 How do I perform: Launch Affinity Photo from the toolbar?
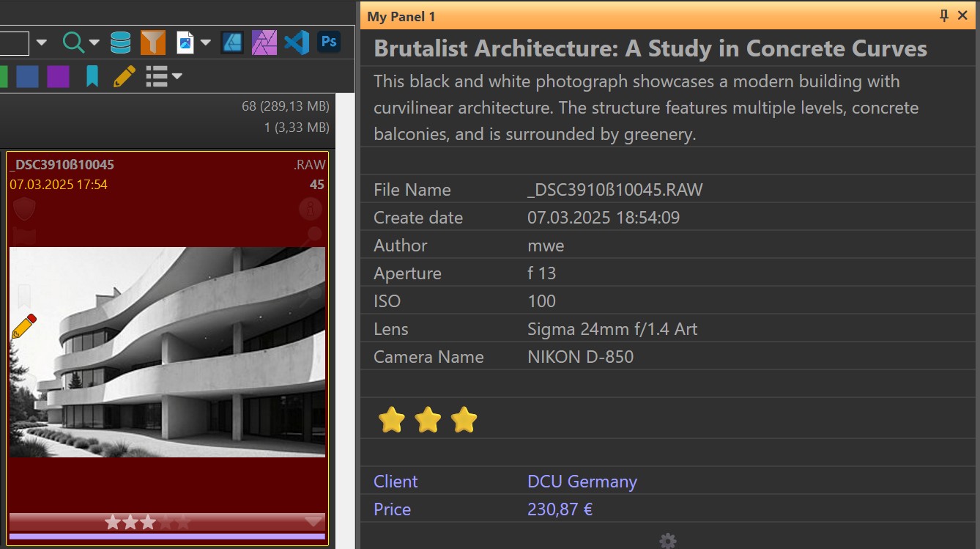264,43
